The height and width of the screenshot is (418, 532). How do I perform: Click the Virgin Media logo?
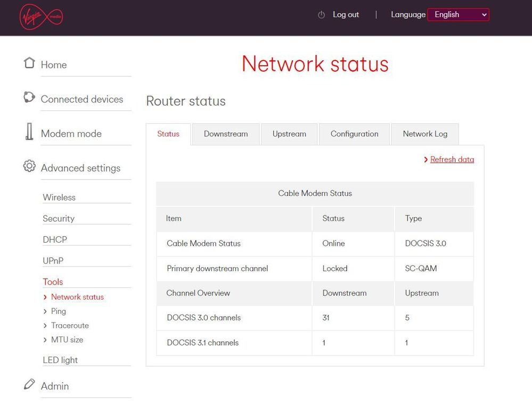click(x=41, y=17)
